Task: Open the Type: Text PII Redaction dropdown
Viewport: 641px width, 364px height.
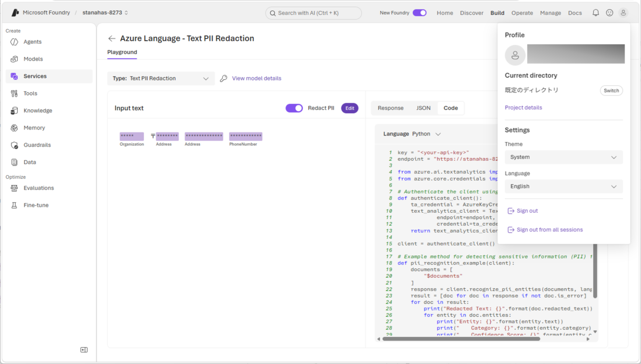Action: coord(161,78)
